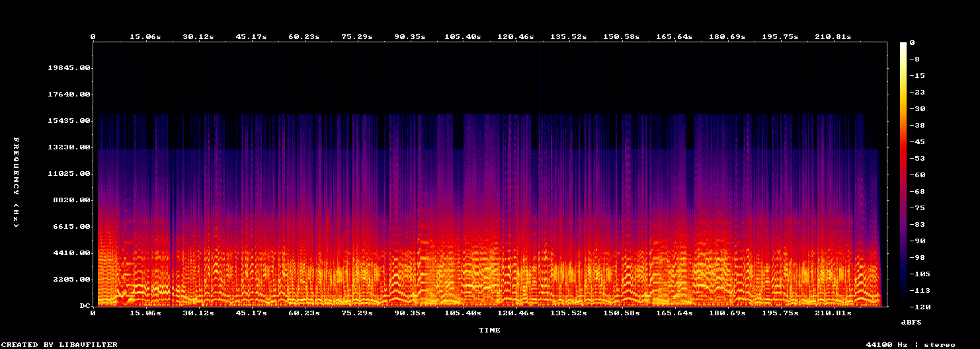Click 135.52s on the upper time axis
This screenshot has width=980, height=349.
569,36
